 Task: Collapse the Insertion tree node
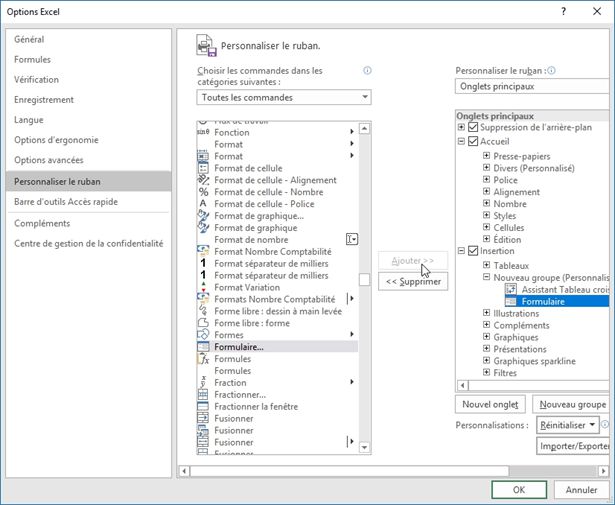point(461,251)
